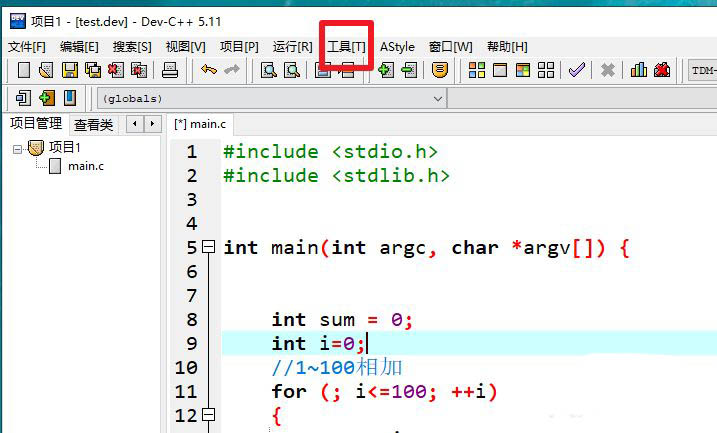Switch to the 查看类 tab

pyautogui.click(x=93, y=124)
